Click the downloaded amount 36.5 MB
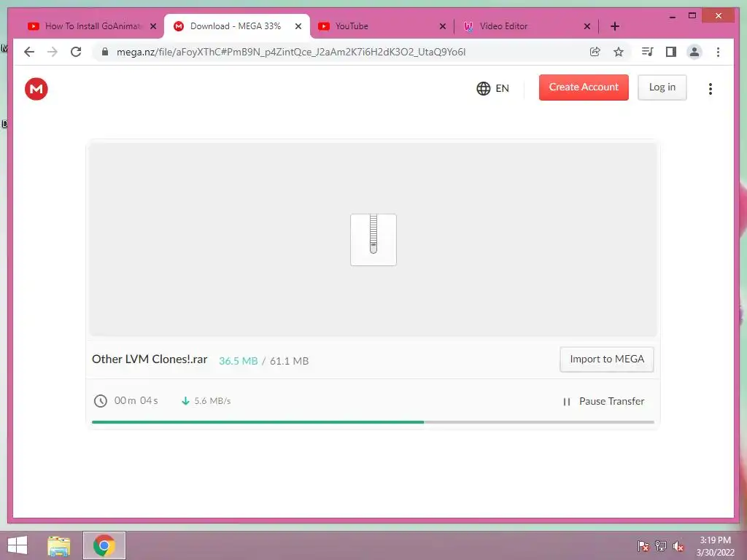Image resolution: width=747 pixels, height=560 pixels. pyautogui.click(x=239, y=361)
